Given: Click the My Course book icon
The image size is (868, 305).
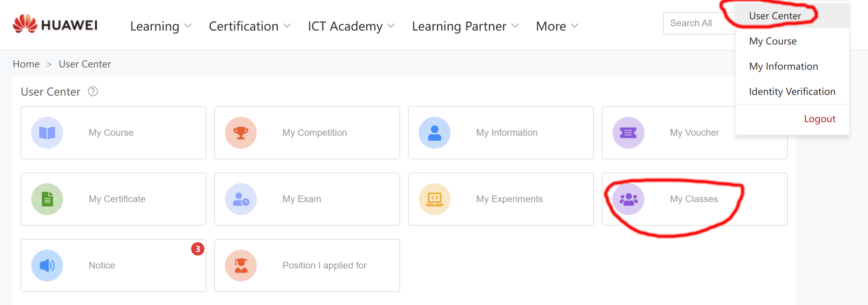Looking at the screenshot, I should coord(47,133).
